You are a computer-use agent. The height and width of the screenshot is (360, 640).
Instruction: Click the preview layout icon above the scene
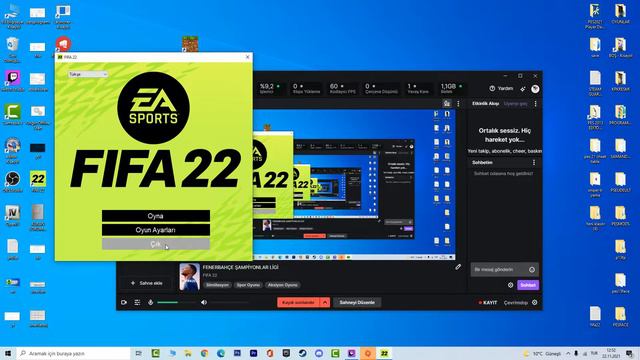click(447, 103)
